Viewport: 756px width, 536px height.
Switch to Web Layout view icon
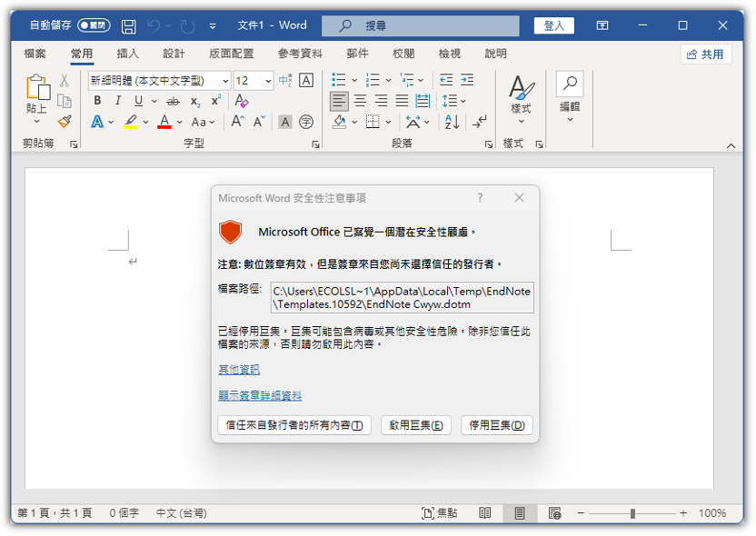[x=554, y=513]
